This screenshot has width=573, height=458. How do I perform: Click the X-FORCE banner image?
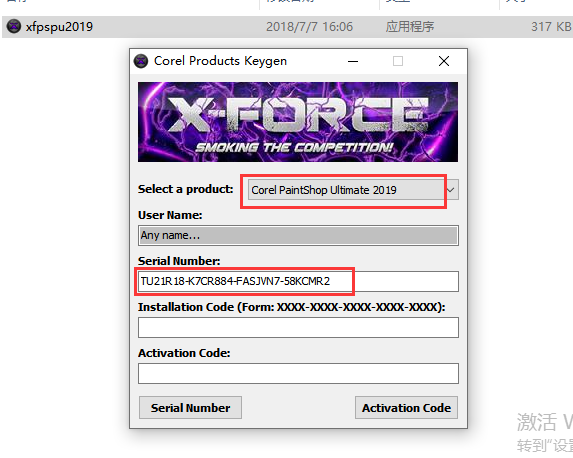(x=298, y=122)
